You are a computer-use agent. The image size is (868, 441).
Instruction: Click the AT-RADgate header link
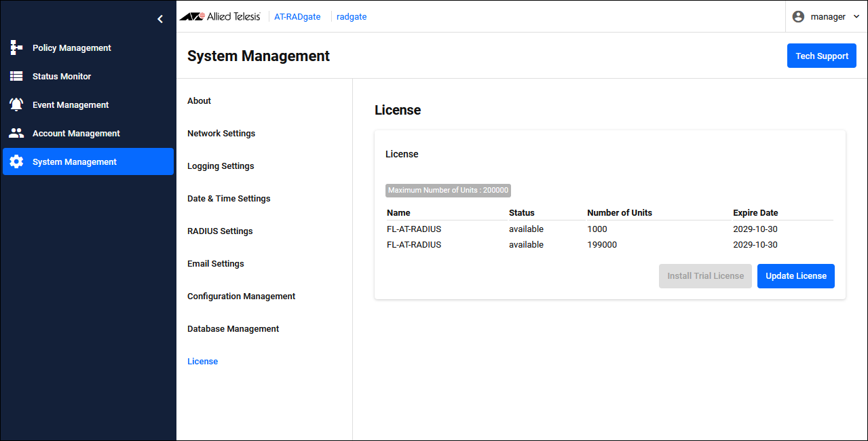297,17
